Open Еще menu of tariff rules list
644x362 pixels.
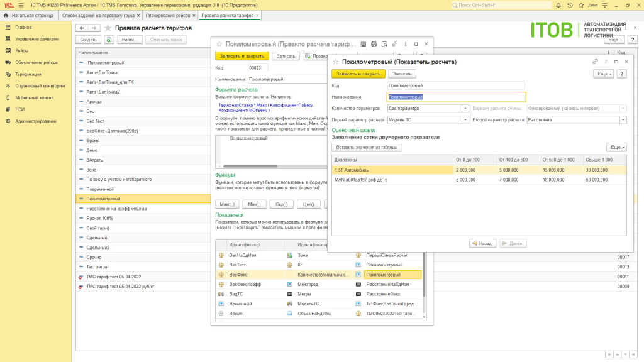[614, 40]
